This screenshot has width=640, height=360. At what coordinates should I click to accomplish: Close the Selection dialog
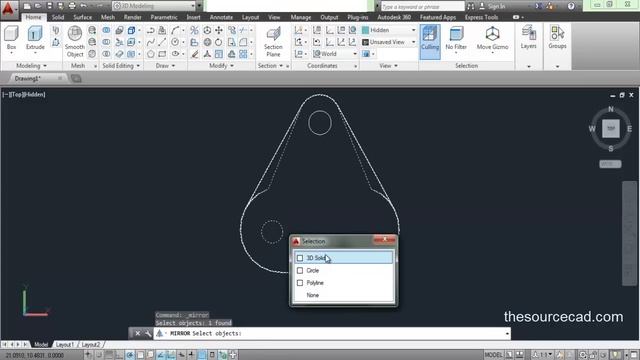(384, 240)
